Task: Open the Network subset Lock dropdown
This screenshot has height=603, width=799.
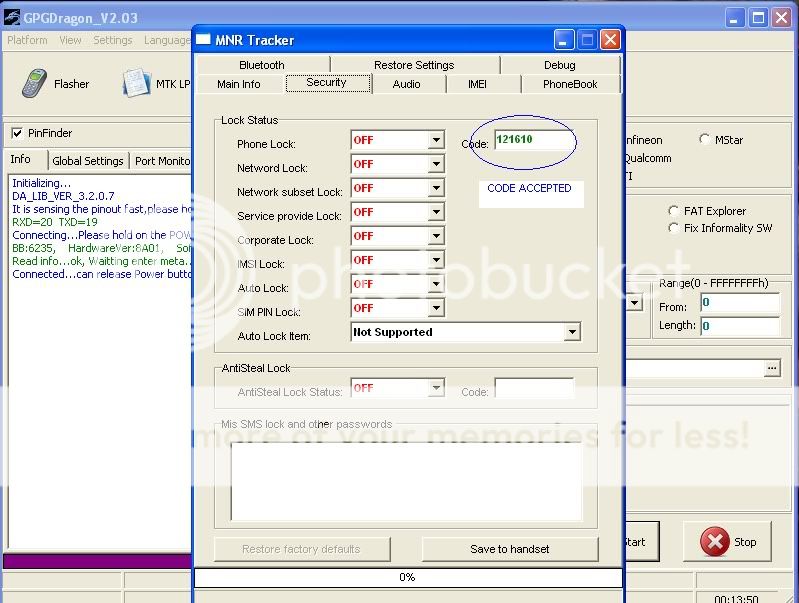Action: pos(436,188)
